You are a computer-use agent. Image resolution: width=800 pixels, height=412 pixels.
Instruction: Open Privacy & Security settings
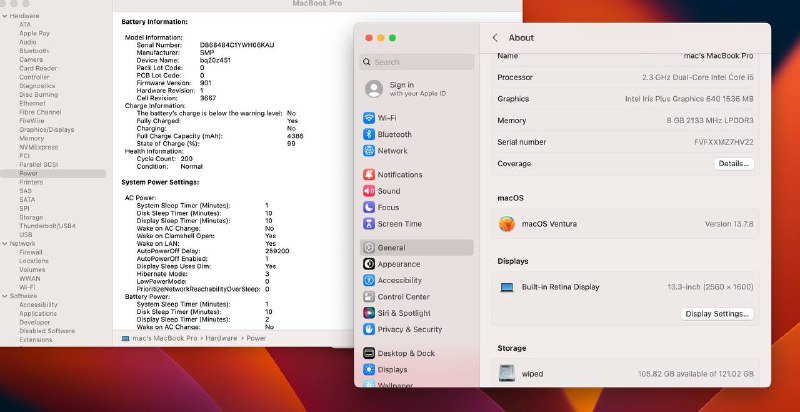(409, 329)
